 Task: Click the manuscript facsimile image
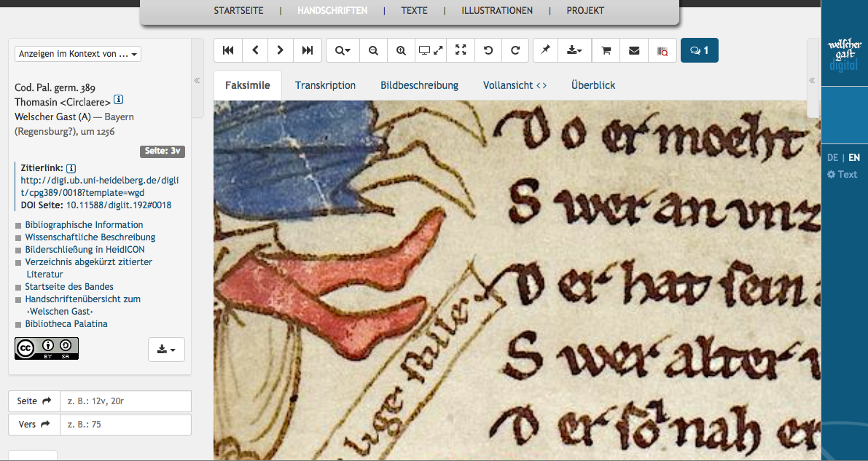pyautogui.click(x=517, y=280)
